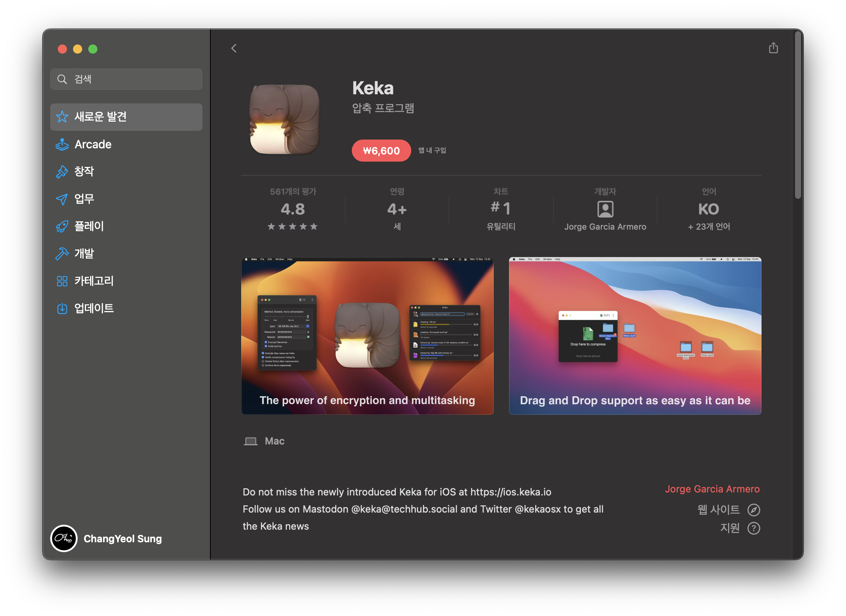The height and width of the screenshot is (616, 846).
Task: Open the website compass icon
Action: click(753, 510)
